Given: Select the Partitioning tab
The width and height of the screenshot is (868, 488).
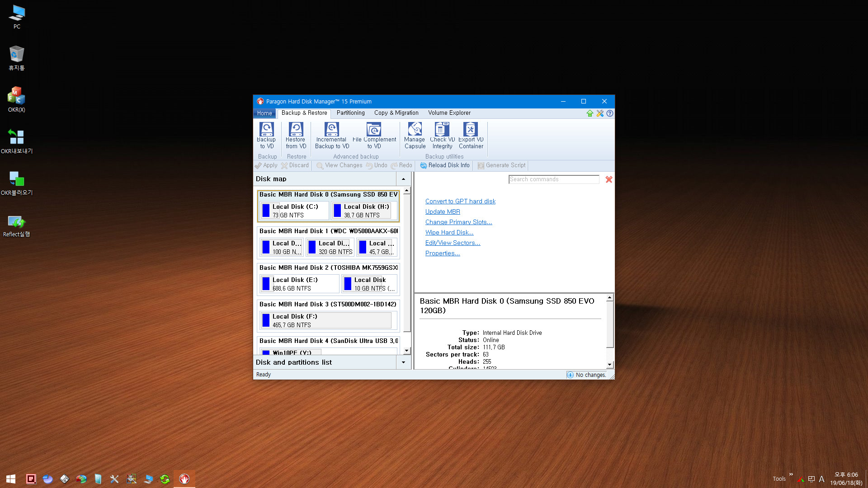Looking at the screenshot, I should tap(350, 113).
